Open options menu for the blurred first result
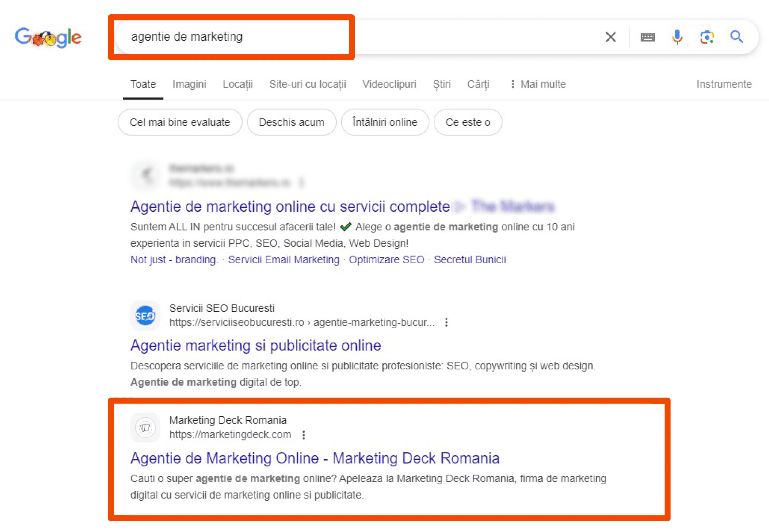This screenshot has height=532, width=769. point(301,182)
